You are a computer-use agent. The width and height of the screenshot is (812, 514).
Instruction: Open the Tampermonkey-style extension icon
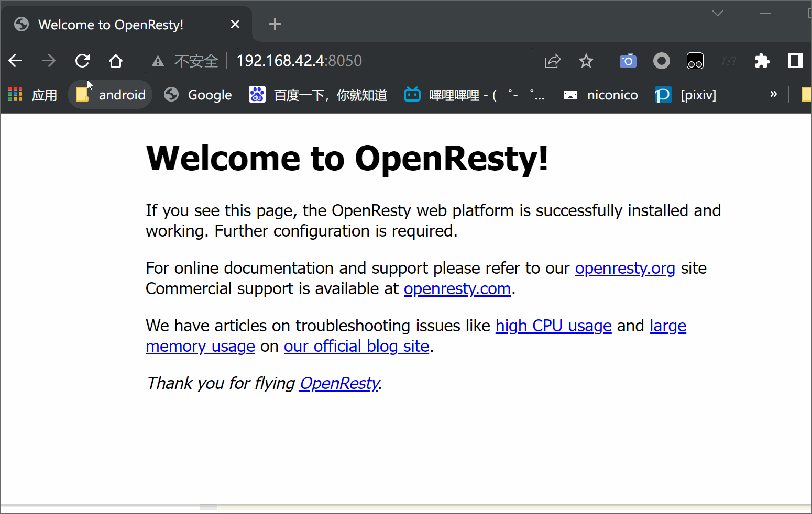tap(695, 61)
